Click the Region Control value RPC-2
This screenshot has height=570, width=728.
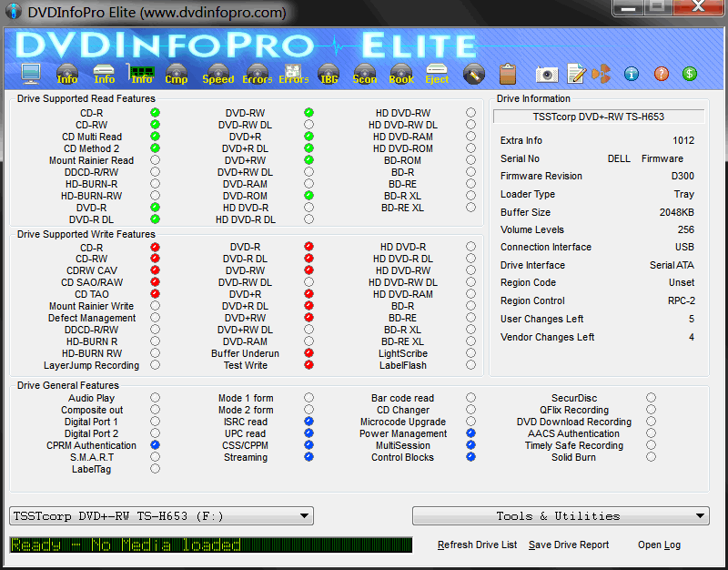click(x=681, y=300)
